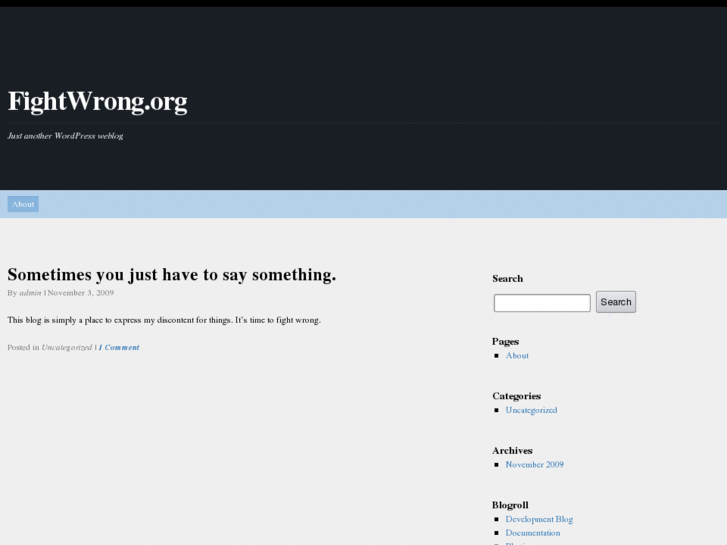This screenshot has height=545, width=727.
Task: Open the 1 Comment link
Action: coord(119,347)
